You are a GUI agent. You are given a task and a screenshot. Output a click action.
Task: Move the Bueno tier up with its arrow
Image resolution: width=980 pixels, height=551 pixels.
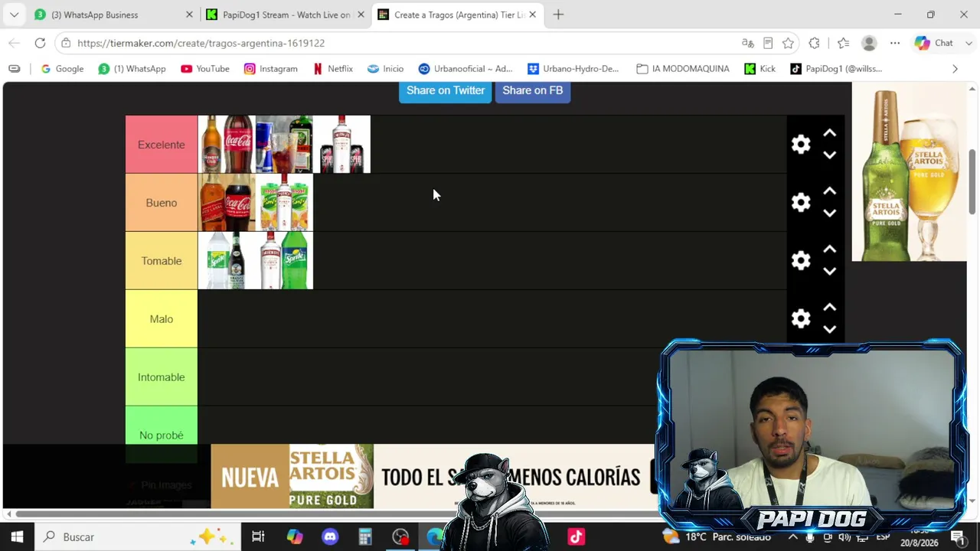[x=829, y=192]
